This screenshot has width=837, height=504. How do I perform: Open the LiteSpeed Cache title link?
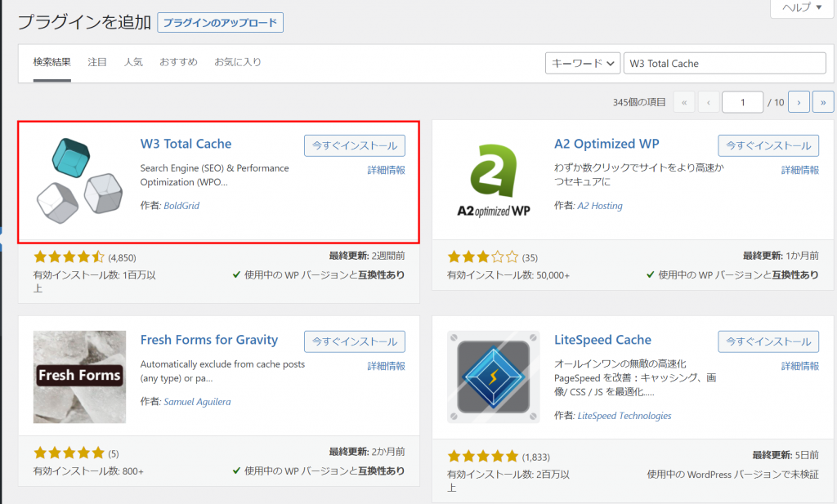pos(602,341)
